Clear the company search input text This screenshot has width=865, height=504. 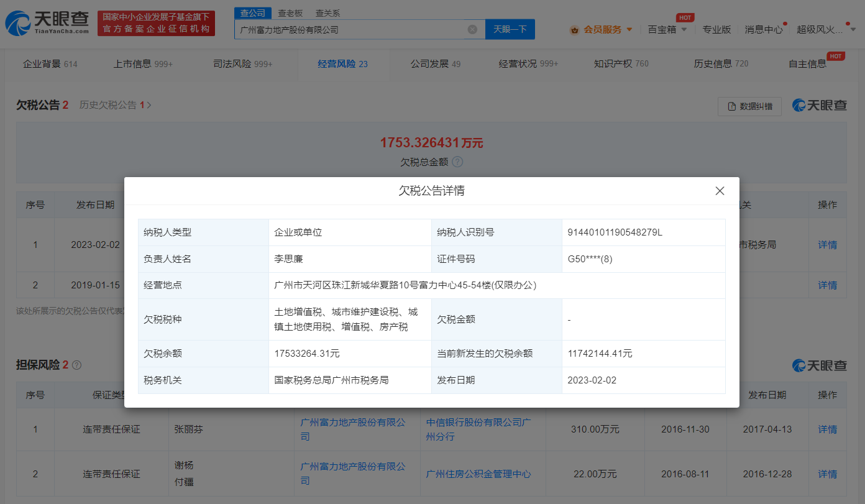pyautogui.click(x=472, y=29)
